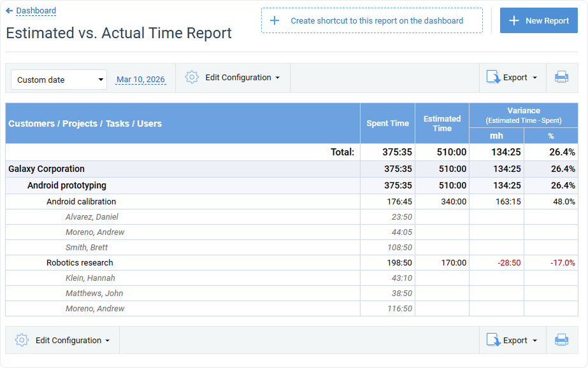
Task: Click the Export file icon in the bottom toolbar
Action: [491, 339]
